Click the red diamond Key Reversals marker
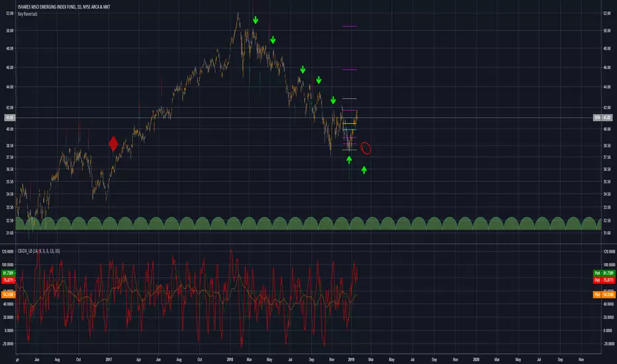This screenshot has height=364, width=617. (x=113, y=144)
